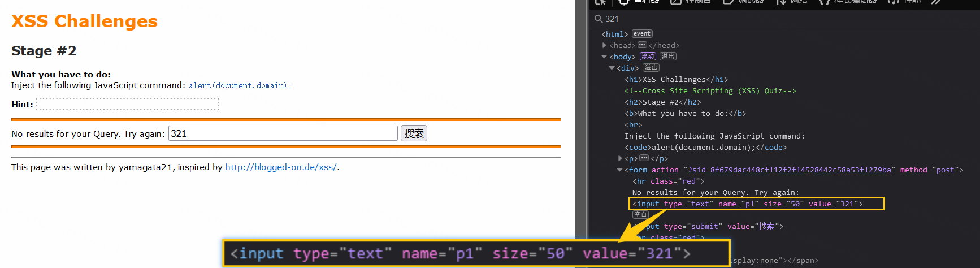The width and height of the screenshot is (980, 268).
Task: Expand the head node in DOM tree
Action: 605,45
